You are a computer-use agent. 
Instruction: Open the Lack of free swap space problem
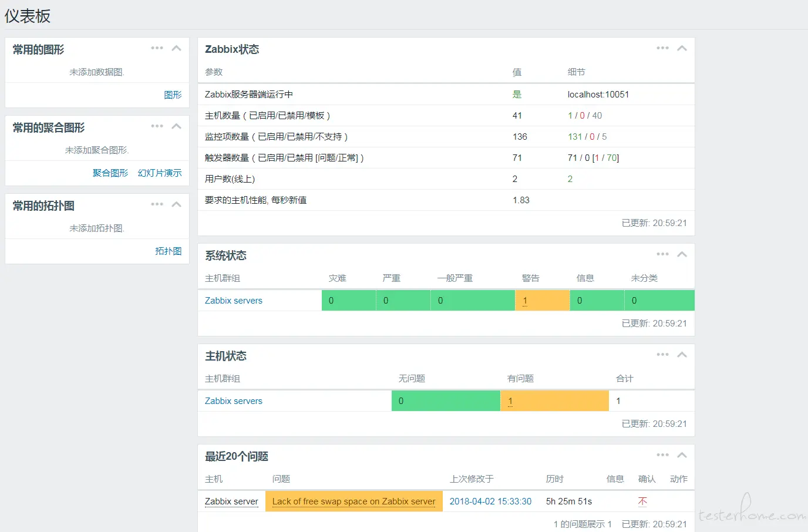point(353,501)
